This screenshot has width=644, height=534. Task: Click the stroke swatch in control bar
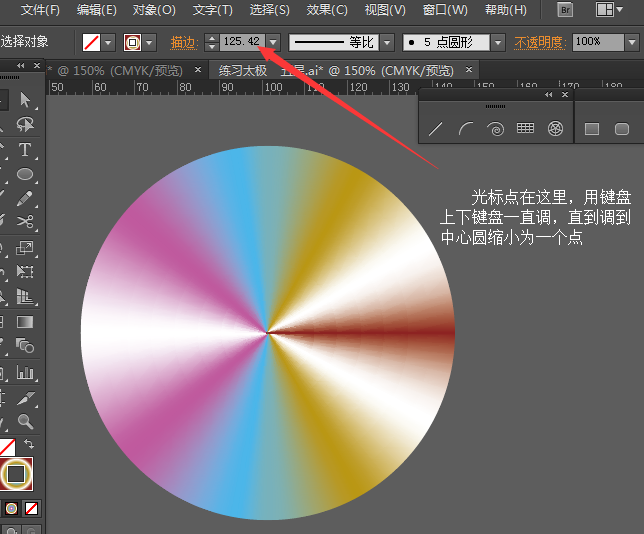[x=132, y=42]
